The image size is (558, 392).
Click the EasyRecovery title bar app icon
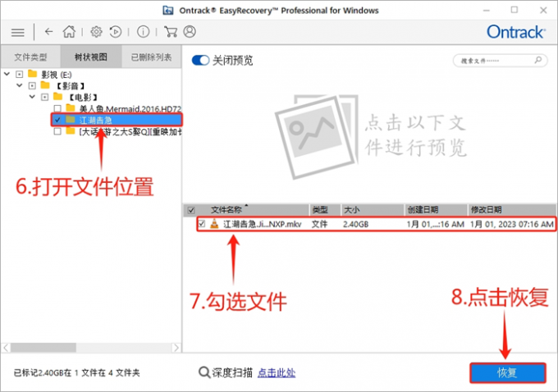(168, 11)
